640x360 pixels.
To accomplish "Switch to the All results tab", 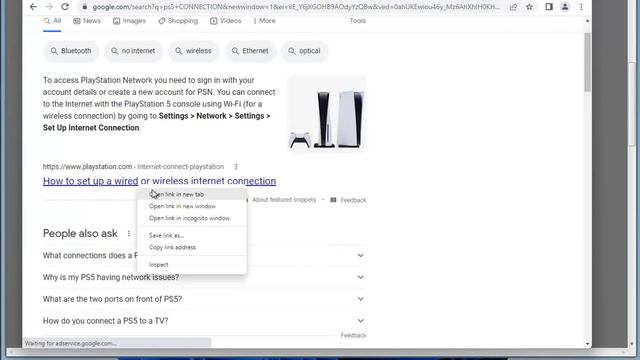I will [x=52, y=21].
